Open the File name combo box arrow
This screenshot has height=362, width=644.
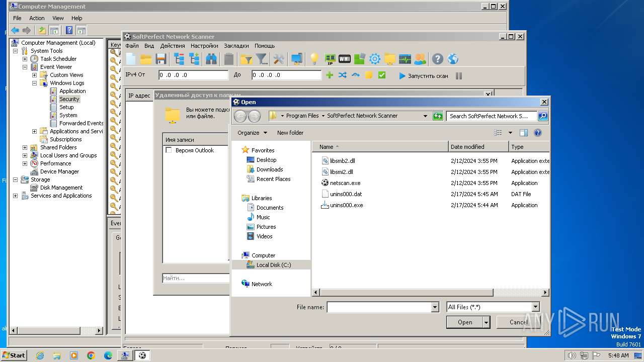click(x=435, y=307)
